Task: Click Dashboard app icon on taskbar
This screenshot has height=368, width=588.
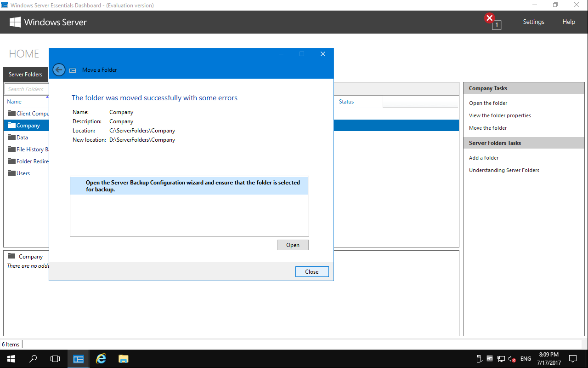Action: coord(79,359)
